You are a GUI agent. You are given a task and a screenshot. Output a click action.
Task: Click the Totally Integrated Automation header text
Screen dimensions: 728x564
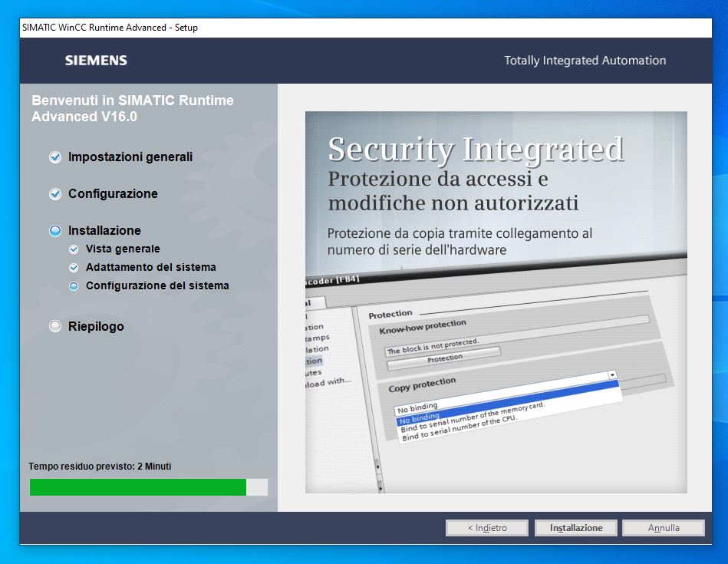coord(585,61)
